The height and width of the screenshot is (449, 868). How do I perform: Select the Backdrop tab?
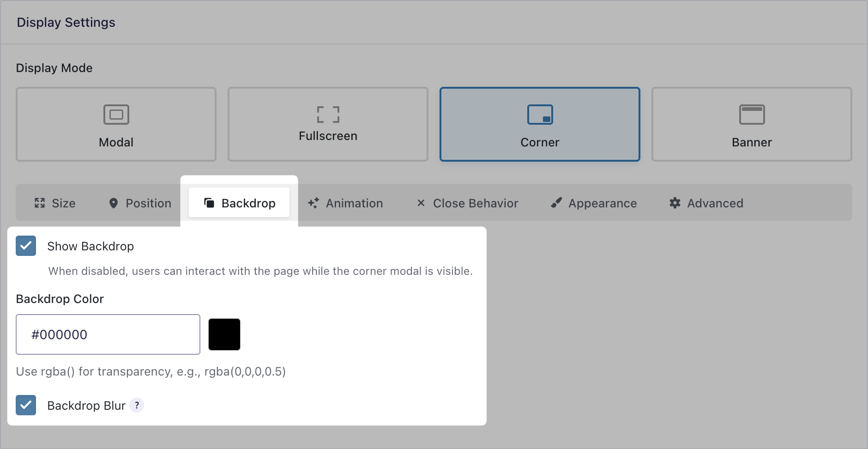[x=239, y=203]
